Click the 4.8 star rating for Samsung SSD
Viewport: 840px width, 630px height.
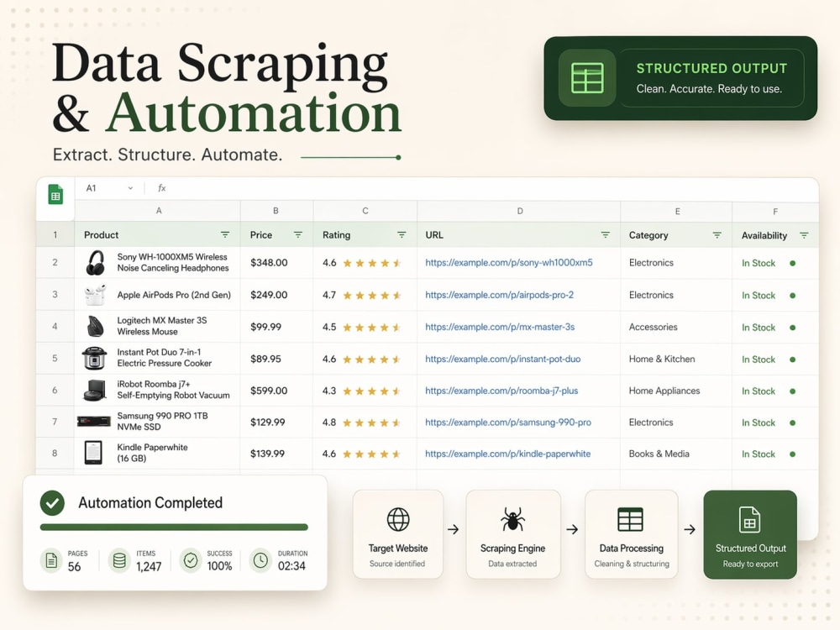point(372,423)
